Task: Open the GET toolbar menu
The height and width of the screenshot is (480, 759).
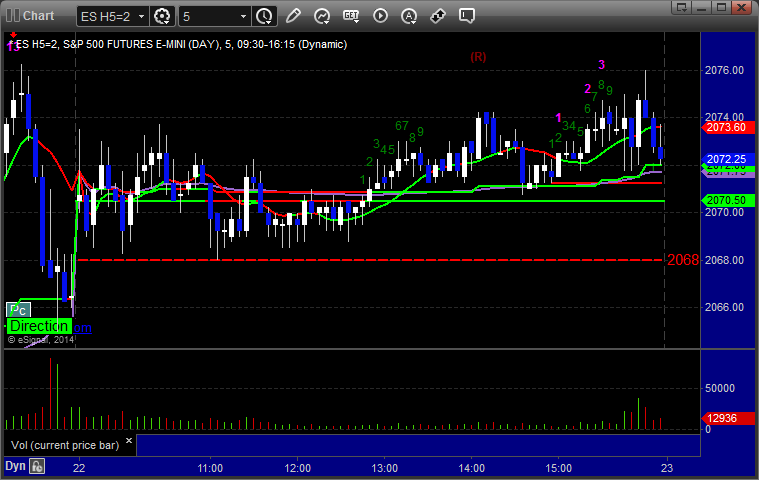Action: point(351,16)
